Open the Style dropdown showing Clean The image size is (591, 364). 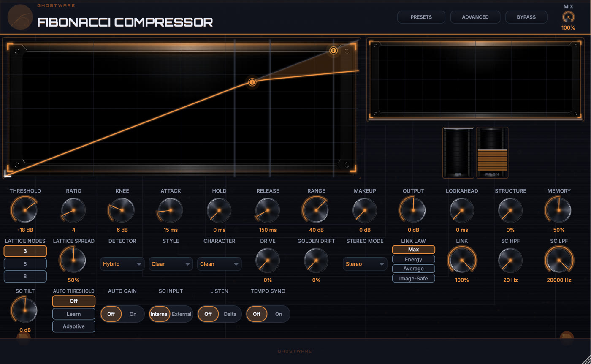pos(171,264)
